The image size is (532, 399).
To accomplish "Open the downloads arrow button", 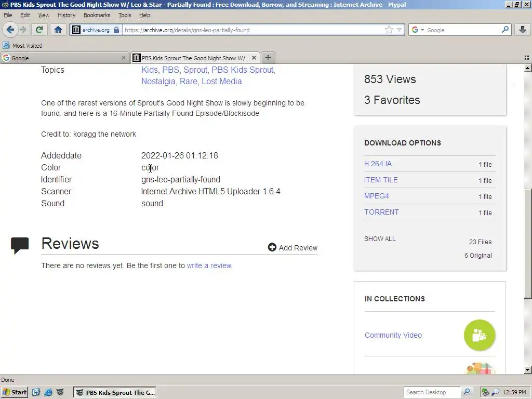I will (x=523, y=30).
